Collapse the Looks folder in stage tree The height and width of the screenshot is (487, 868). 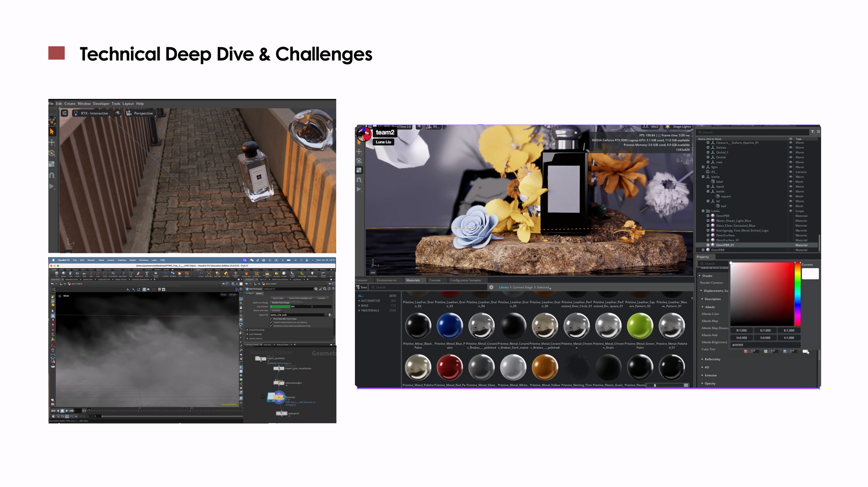pos(703,211)
